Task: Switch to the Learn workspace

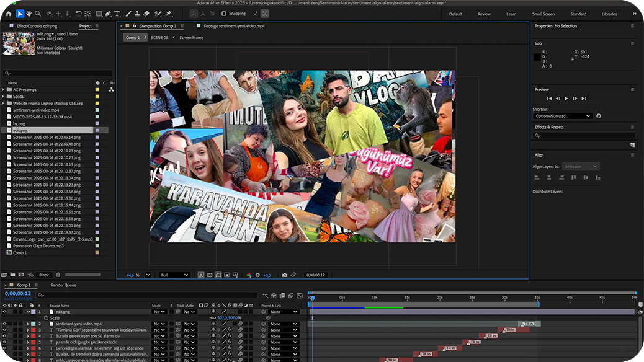Action: tap(511, 14)
